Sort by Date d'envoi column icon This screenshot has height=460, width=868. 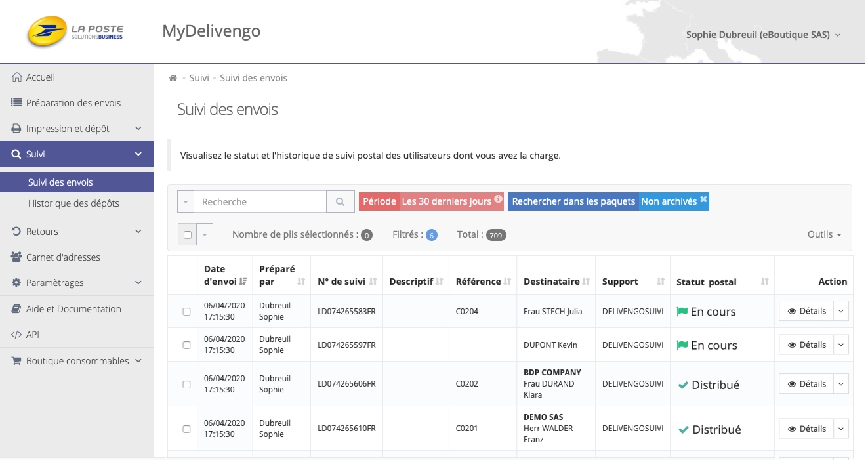(x=243, y=282)
